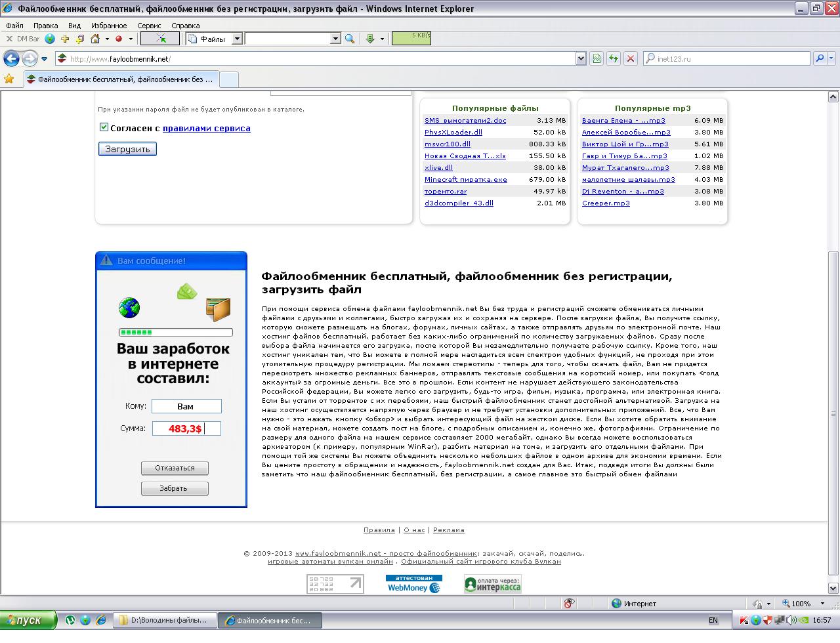This screenshot has width=840, height=643.
Task: Click Забрать in the message popup
Action: point(174,488)
